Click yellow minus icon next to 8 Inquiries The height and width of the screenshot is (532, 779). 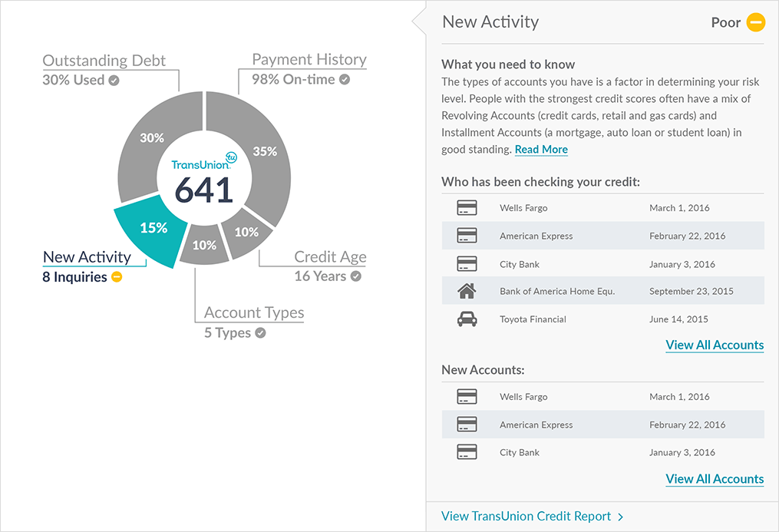117,276
